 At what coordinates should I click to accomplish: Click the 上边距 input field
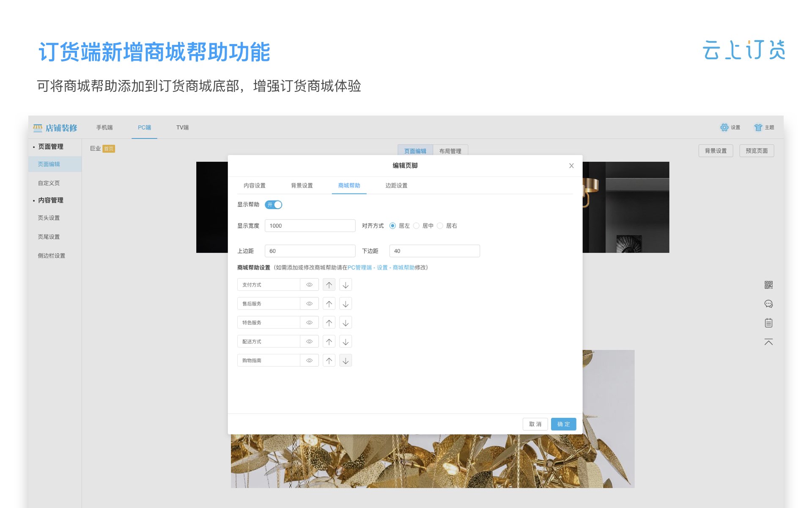(310, 251)
